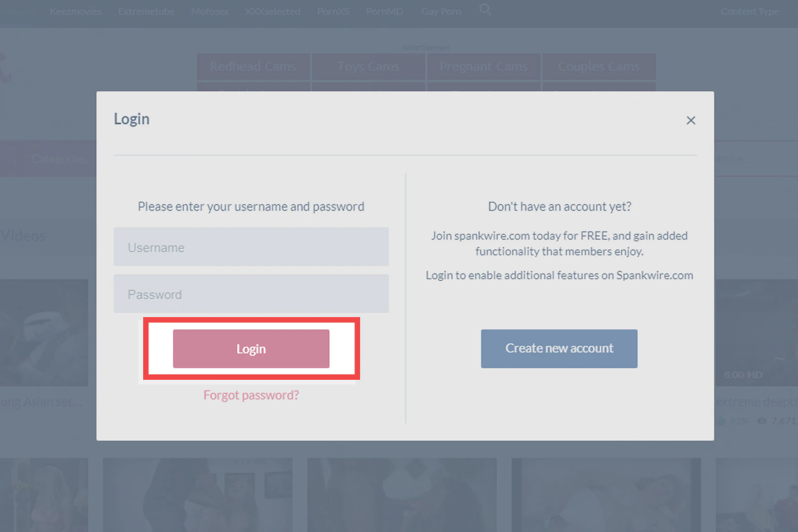The height and width of the screenshot is (532, 798).
Task: Click the Toys Cams ad button
Action: (368, 66)
